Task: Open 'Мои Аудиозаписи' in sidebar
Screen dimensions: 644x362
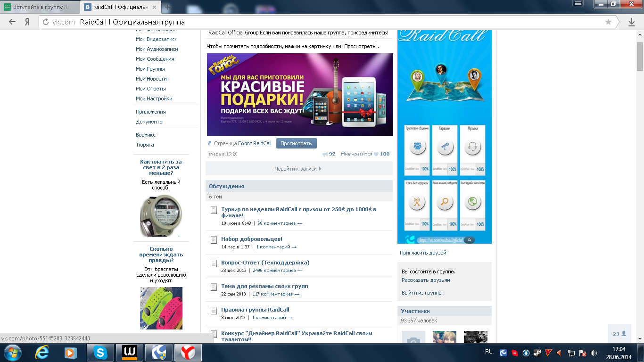Action: [x=157, y=49]
